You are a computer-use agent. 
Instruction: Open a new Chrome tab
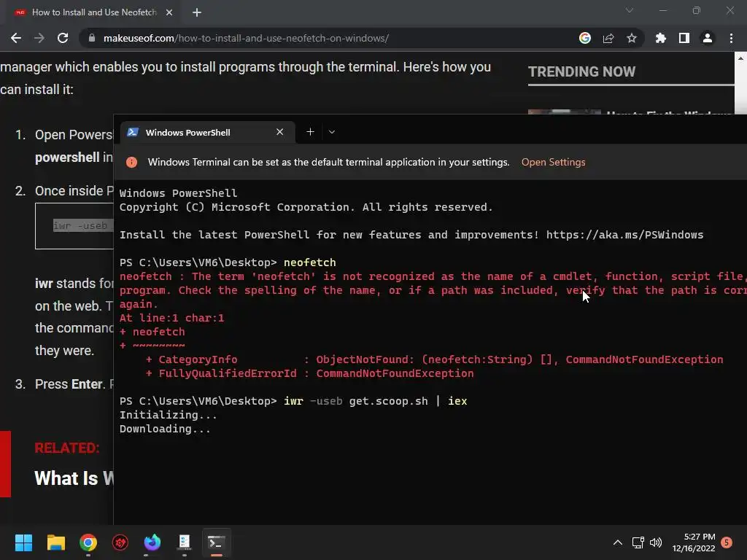tap(197, 12)
